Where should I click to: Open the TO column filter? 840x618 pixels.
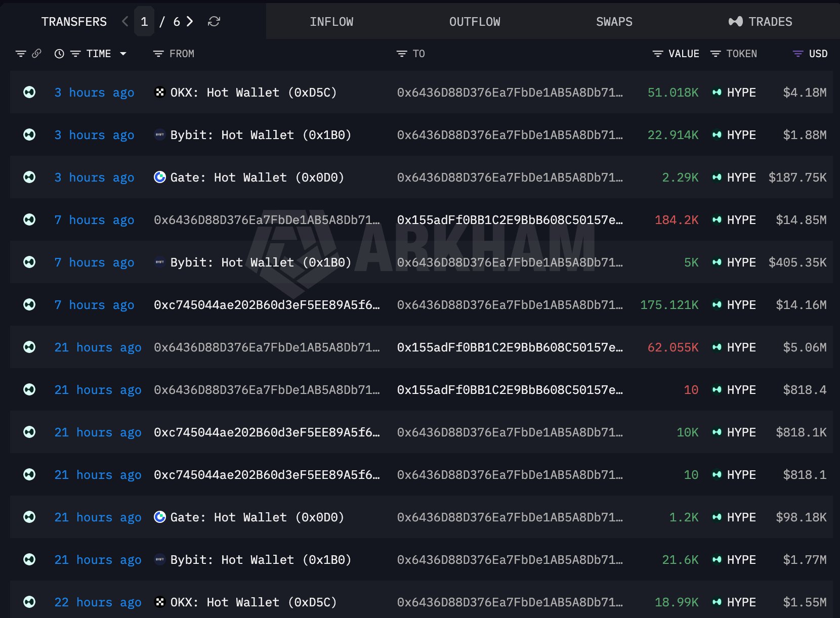pyautogui.click(x=402, y=54)
